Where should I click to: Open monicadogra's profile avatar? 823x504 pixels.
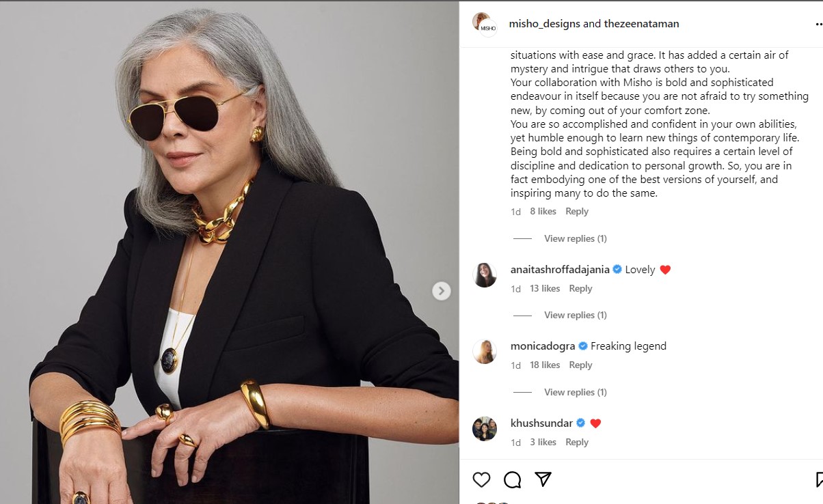[x=485, y=351]
